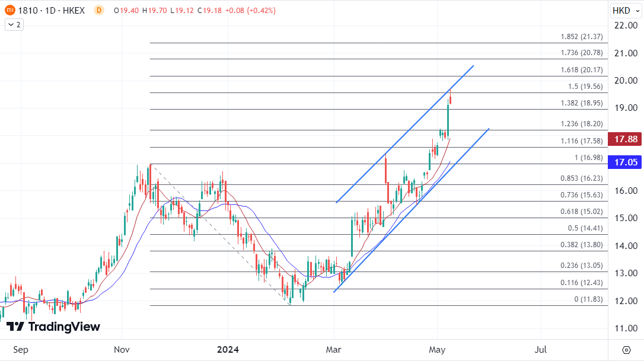
Task: Click the Xiaomi symbol logo icon
Action: coord(9,11)
